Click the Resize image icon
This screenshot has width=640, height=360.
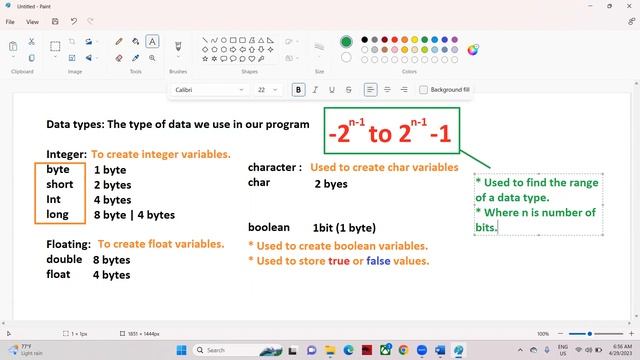(72, 58)
